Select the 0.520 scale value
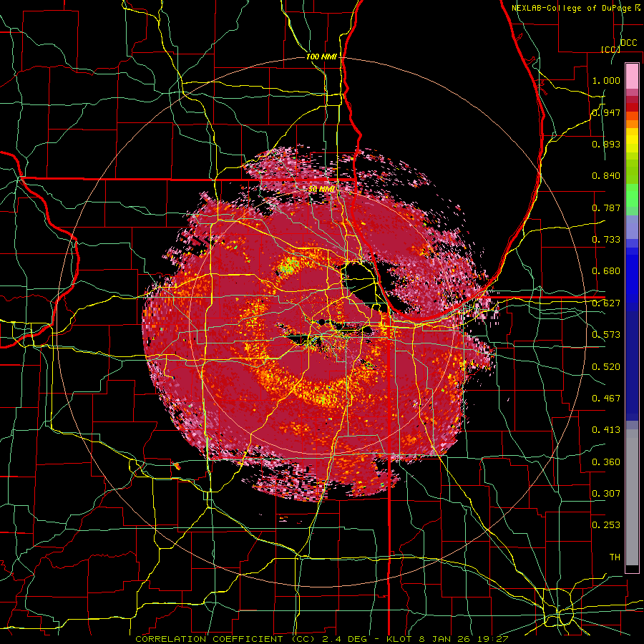 (x=606, y=367)
